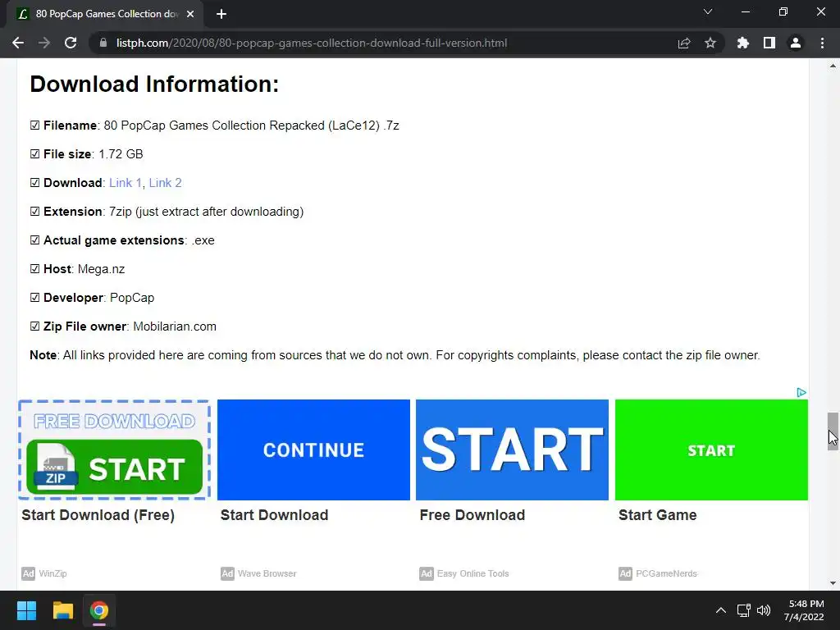840x630 pixels.
Task: Open the tab search dropdown chevron
Action: click(x=708, y=11)
